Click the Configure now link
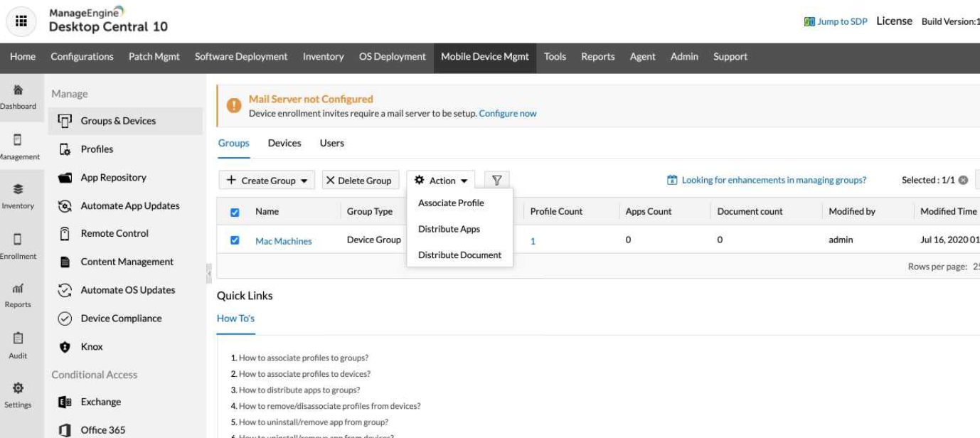The image size is (980, 438). tap(508, 114)
